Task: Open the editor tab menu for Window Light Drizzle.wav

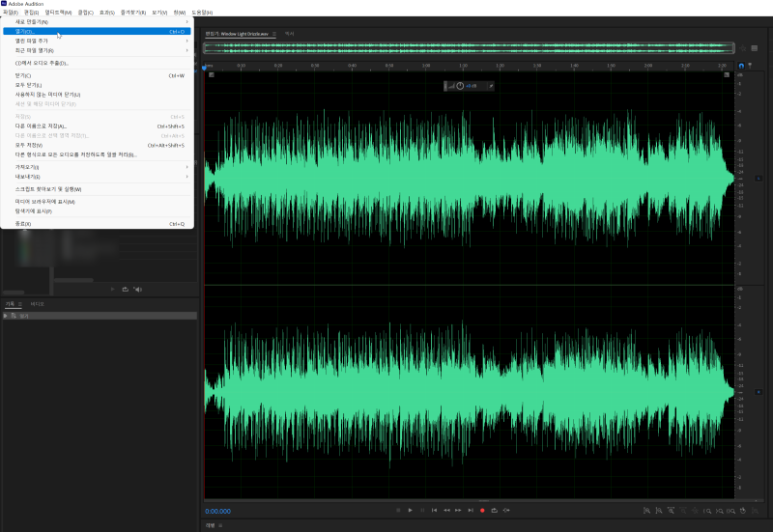Action: click(x=274, y=34)
